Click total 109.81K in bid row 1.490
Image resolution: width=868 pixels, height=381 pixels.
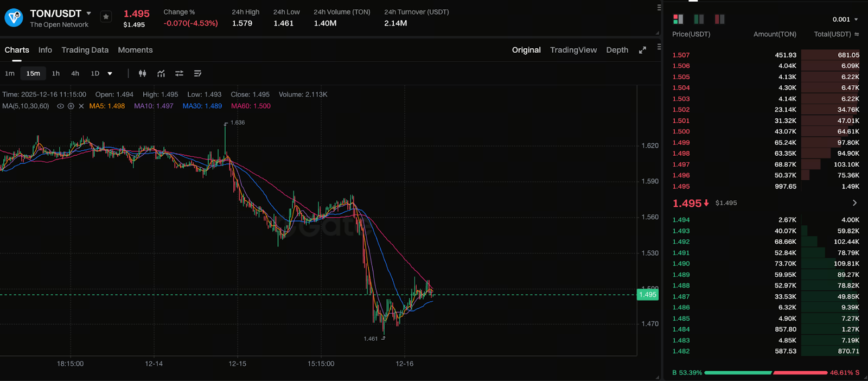(846, 264)
